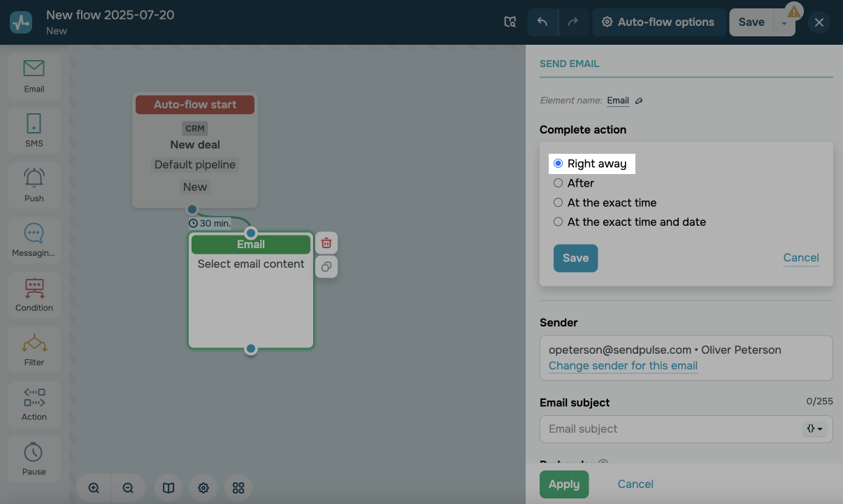Select the SMS element icon
Screen dimensions: 843x504
point(34,130)
